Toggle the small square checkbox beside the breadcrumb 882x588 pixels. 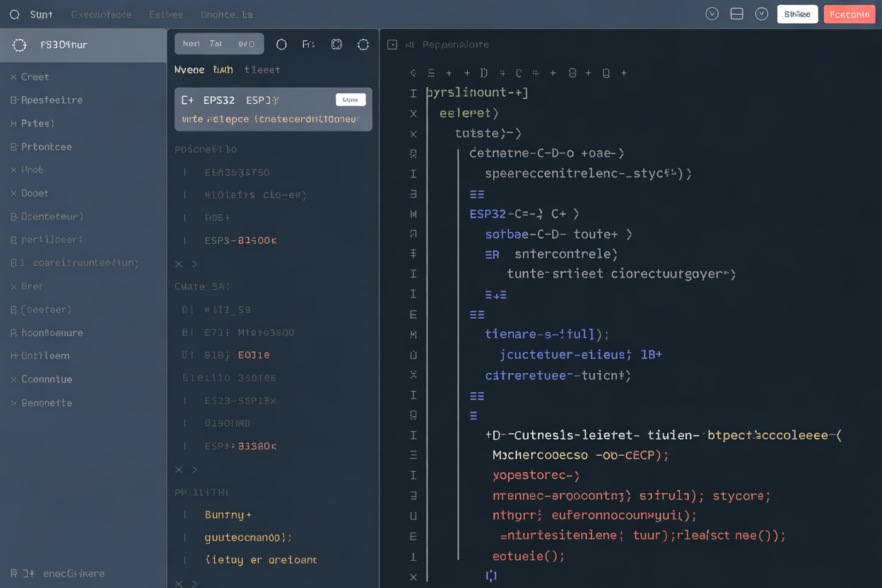[x=392, y=44]
